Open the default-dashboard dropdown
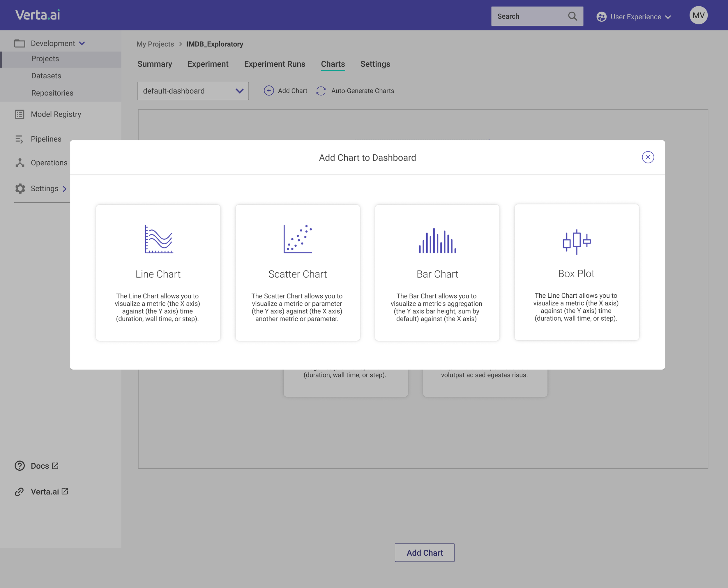728x588 pixels. (193, 91)
